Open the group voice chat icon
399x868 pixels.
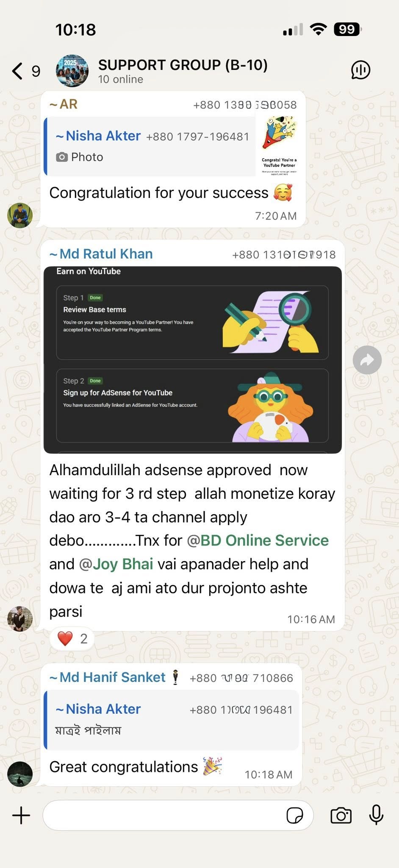pos(360,70)
